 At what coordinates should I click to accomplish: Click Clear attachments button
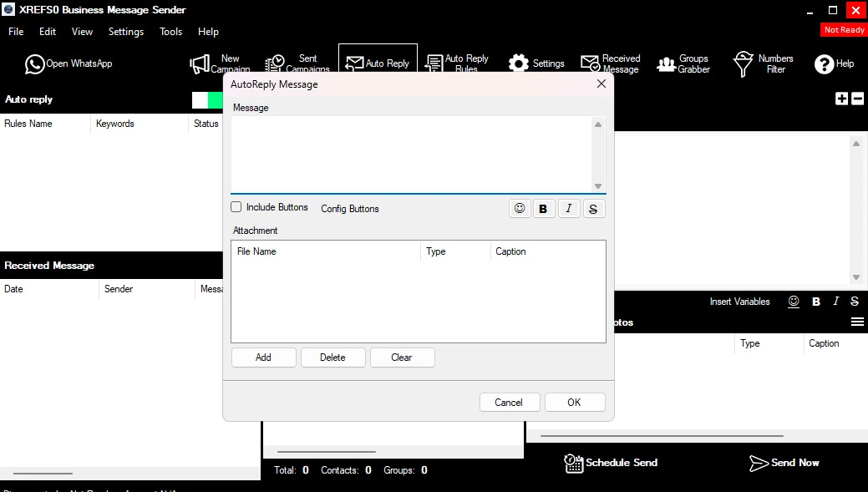(402, 358)
